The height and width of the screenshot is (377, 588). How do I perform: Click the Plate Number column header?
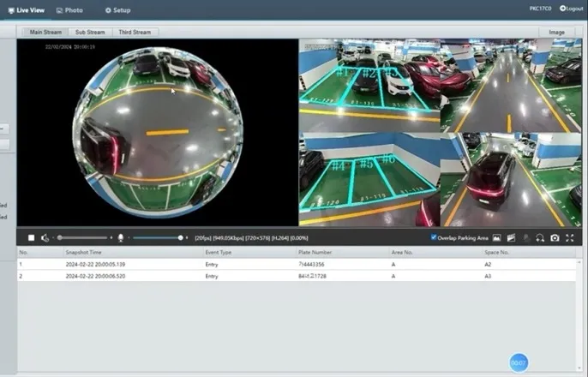coord(315,252)
